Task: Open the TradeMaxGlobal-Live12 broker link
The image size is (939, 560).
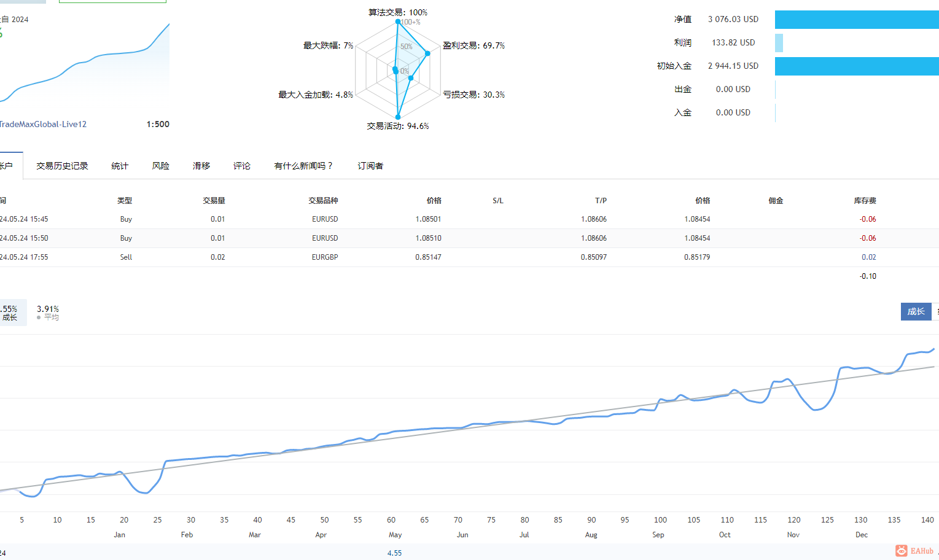Action: [x=43, y=124]
